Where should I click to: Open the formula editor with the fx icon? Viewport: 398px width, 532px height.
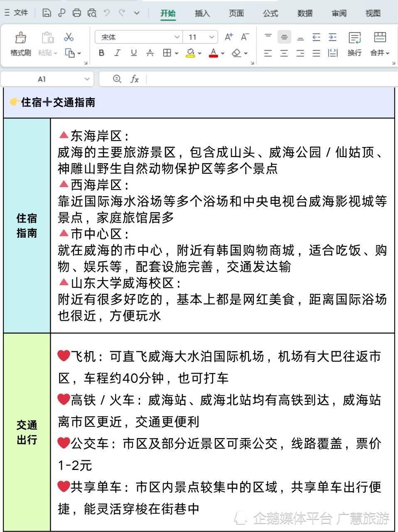(x=135, y=79)
